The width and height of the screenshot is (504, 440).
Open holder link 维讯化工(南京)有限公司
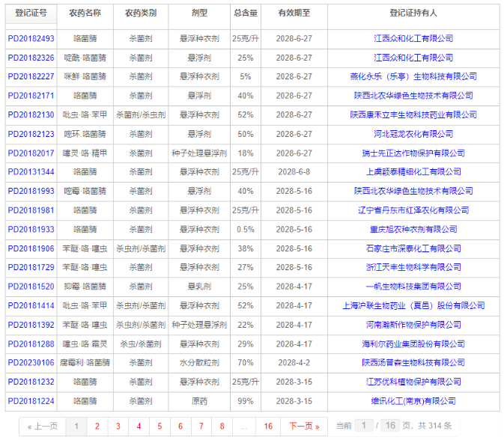click(x=413, y=401)
